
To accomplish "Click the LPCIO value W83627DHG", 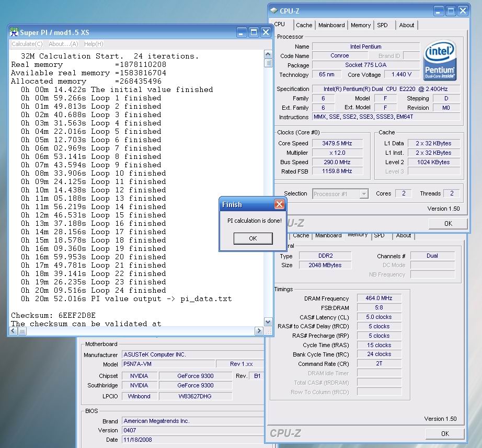I will [x=195, y=396].
